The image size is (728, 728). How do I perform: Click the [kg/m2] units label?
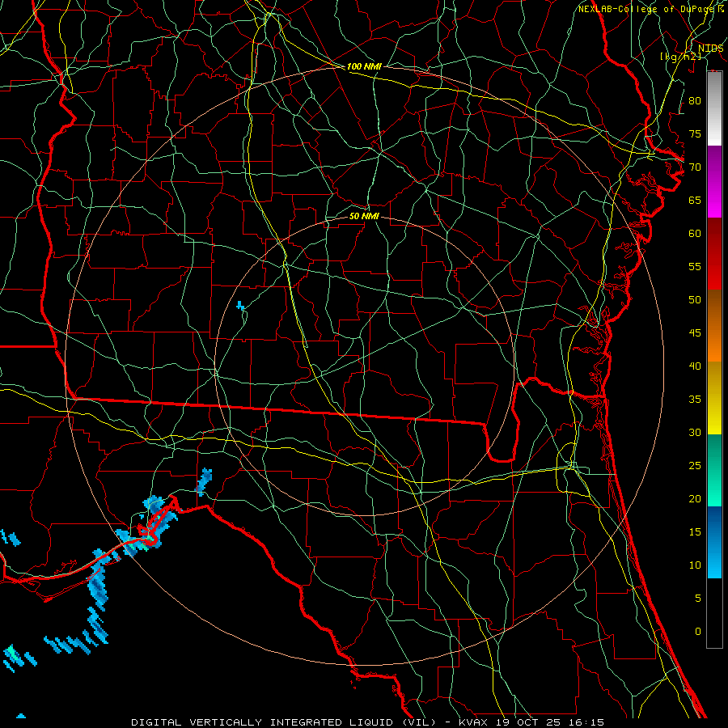point(680,57)
